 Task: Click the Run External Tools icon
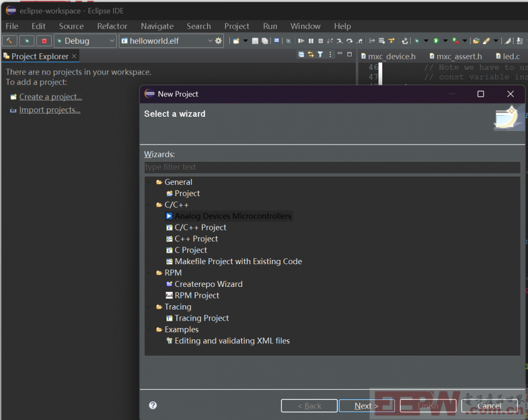[x=455, y=41]
